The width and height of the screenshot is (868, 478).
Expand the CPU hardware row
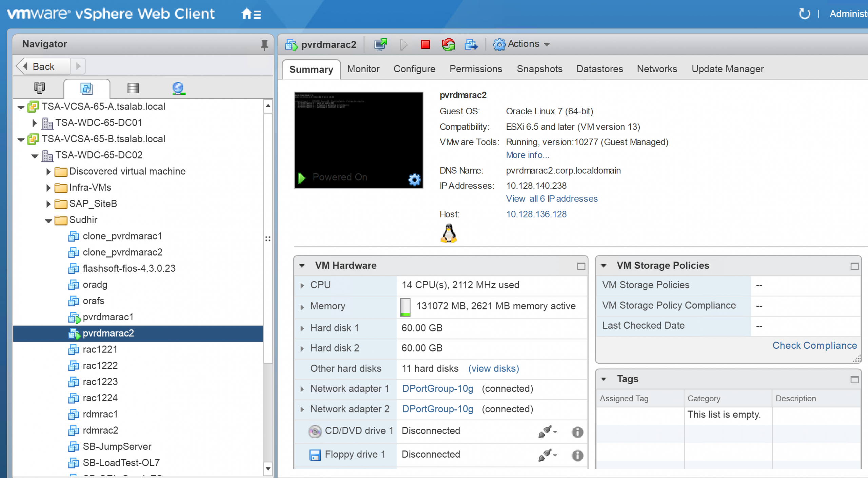pos(302,286)
